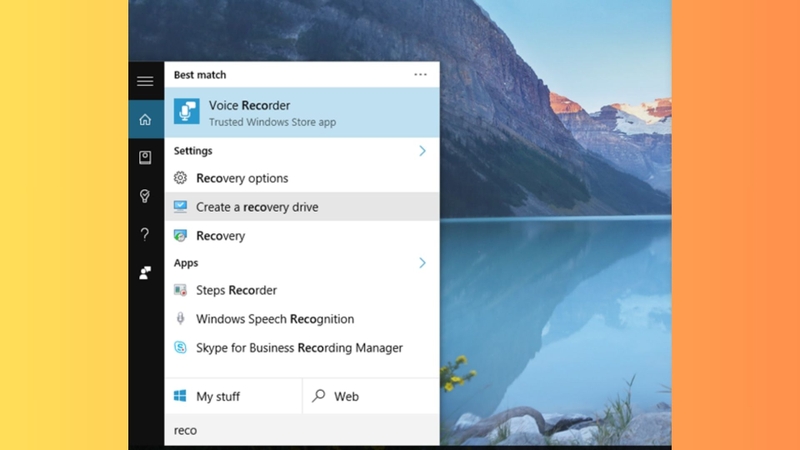This screenshot has height=450, width=800.
Task: Open Create a recovery drive result
Action: point(302,207)
